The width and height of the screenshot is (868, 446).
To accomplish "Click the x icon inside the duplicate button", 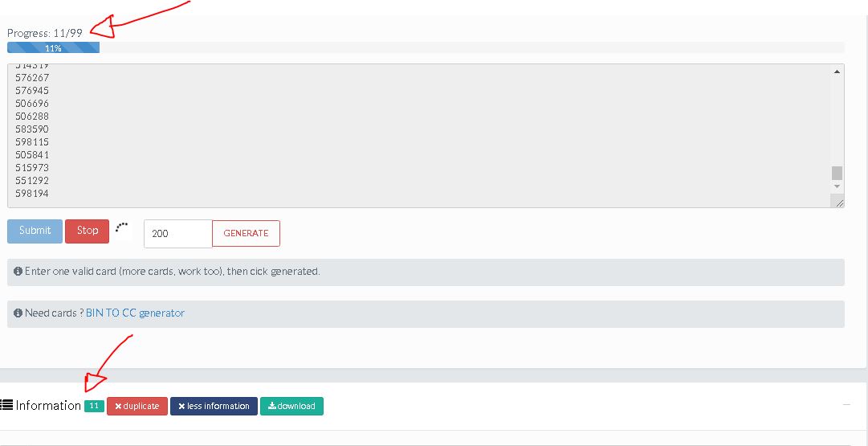I will click(118, 406).
